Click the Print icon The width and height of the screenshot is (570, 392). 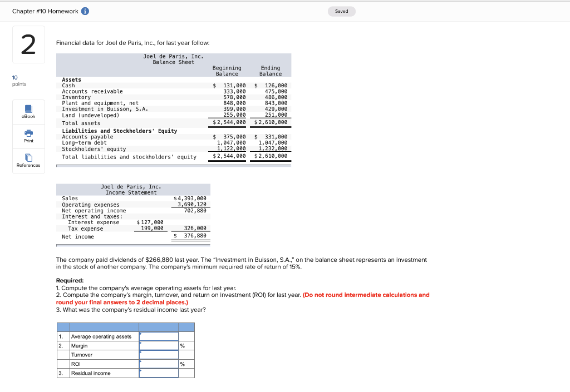(28, 136)
